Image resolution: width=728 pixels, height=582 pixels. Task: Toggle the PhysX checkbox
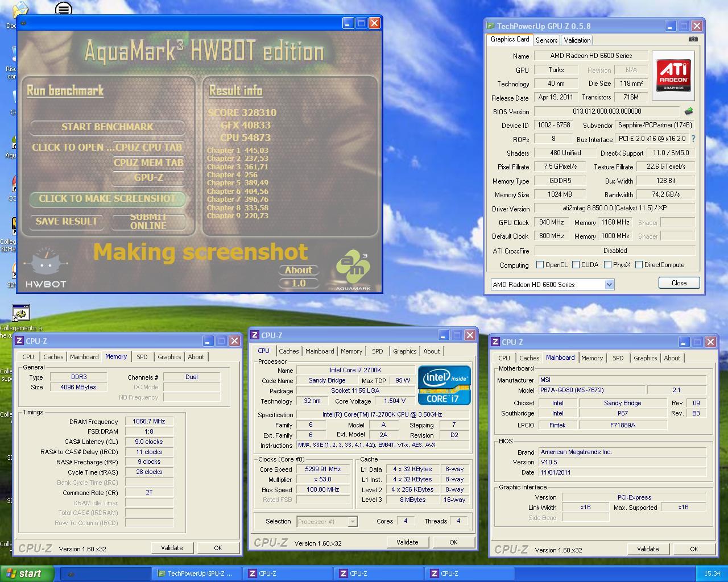(x=608, y=265)
